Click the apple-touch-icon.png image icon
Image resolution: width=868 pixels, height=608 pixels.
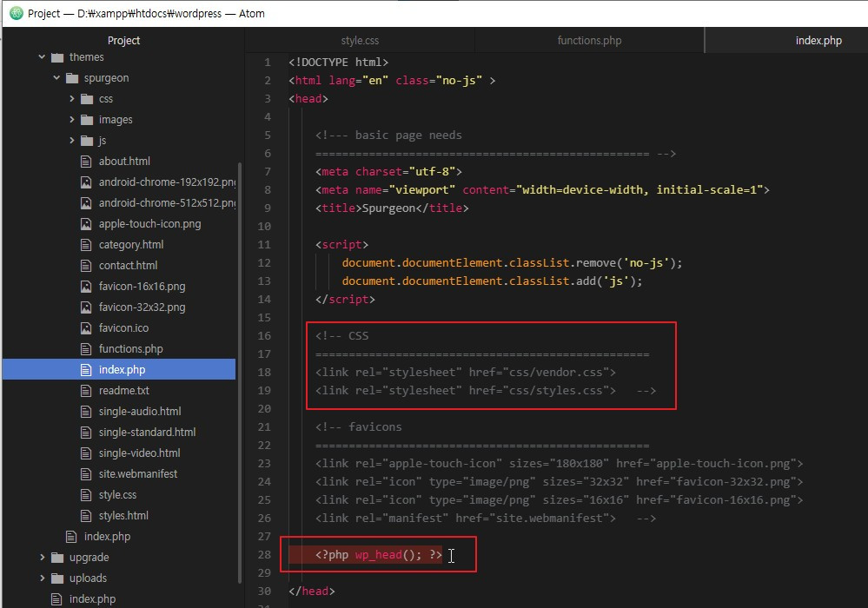[x=86, y=223]
